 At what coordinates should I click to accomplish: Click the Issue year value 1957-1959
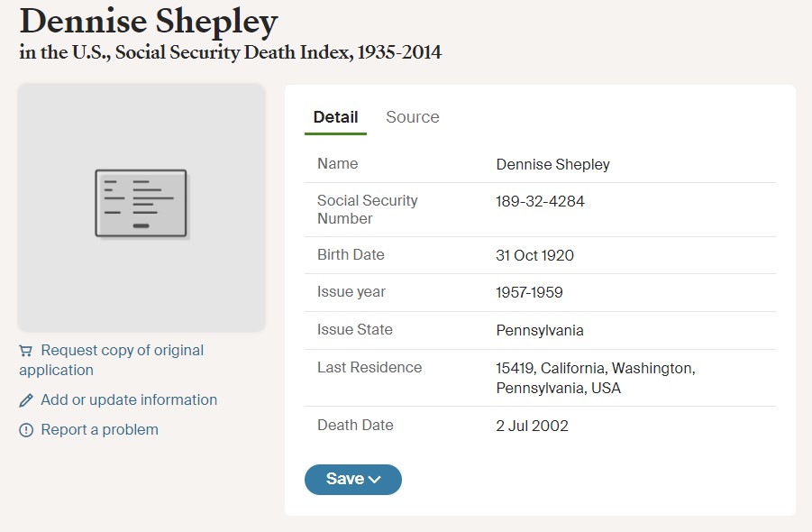(529, 293)
